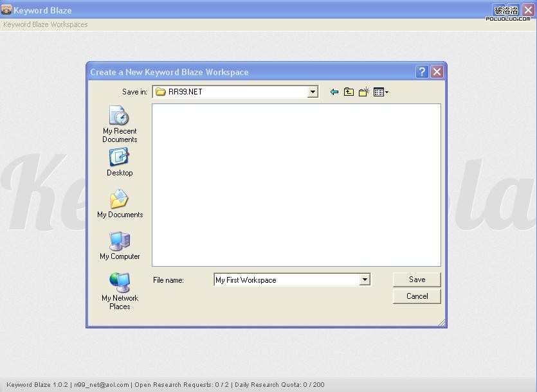Open My Recent Documents

120,124
